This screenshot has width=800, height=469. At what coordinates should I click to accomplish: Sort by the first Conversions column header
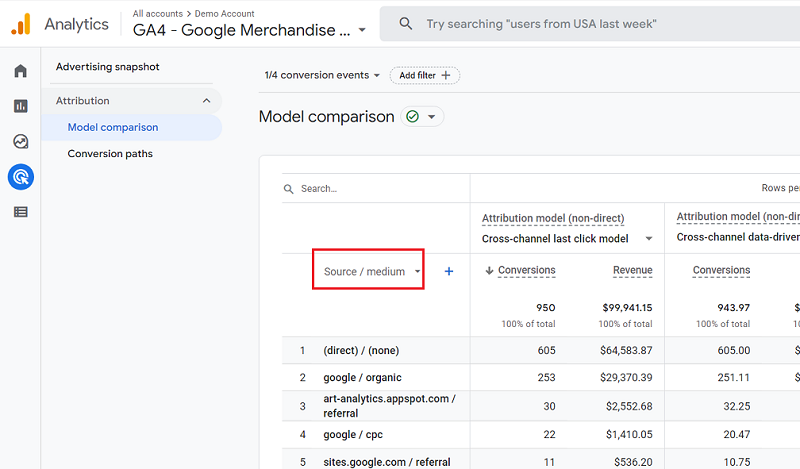tap(527, 270)
